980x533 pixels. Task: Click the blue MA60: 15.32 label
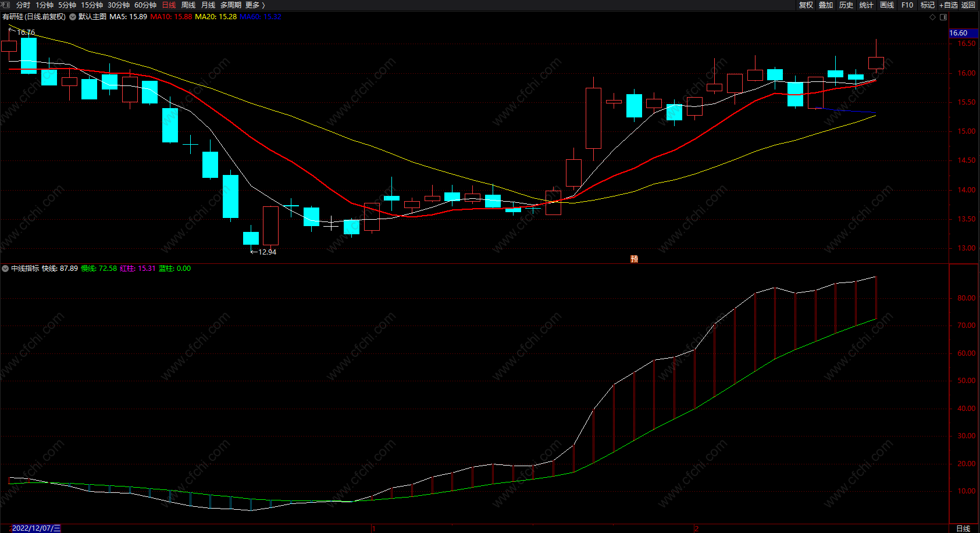click(261, 17)
